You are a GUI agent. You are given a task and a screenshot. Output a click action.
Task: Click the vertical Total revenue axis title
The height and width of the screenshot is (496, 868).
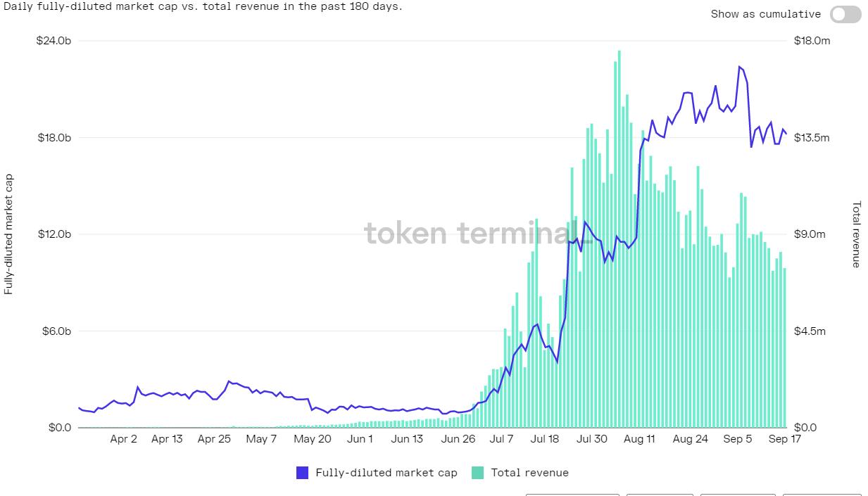(857, 234)
